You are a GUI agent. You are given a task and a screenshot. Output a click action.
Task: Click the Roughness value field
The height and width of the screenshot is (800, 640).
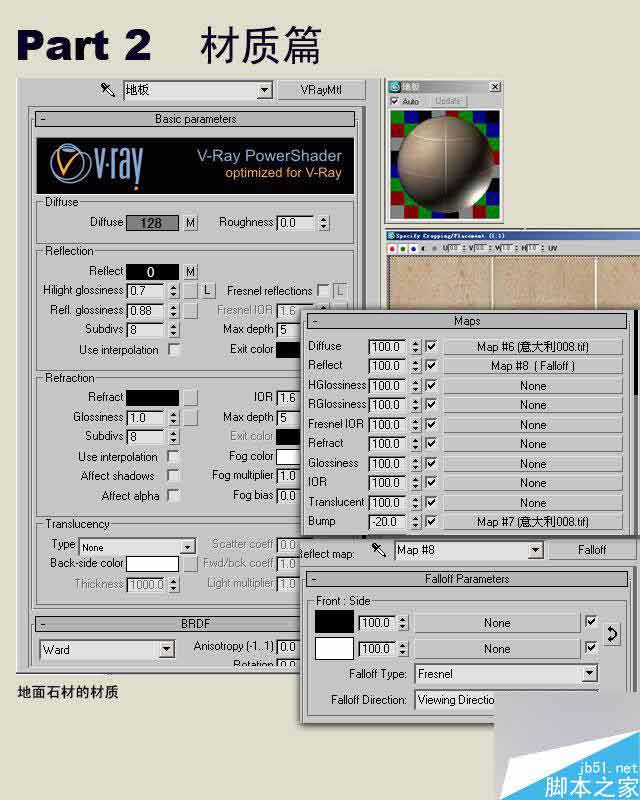296,223
